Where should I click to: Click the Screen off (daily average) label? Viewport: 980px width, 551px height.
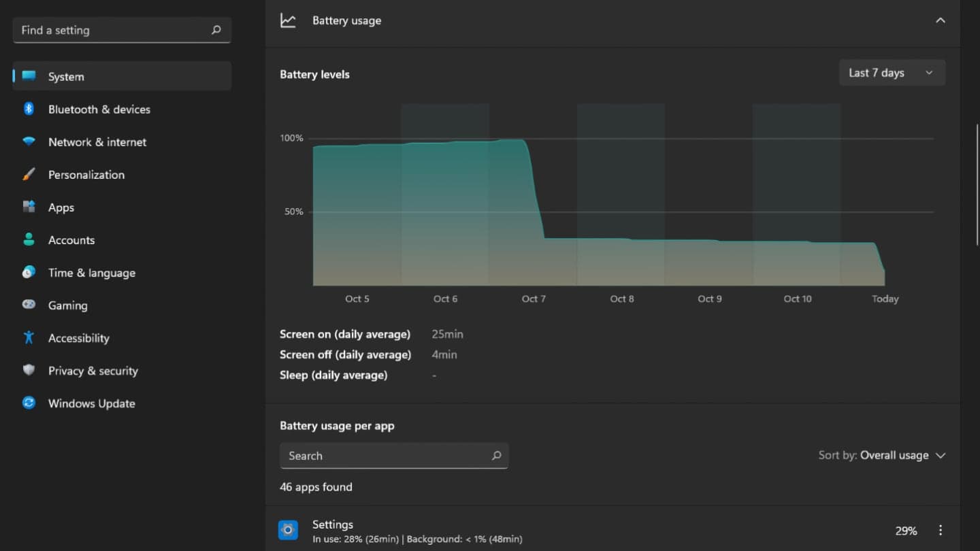pyautogui.click(x=346, y=354)
